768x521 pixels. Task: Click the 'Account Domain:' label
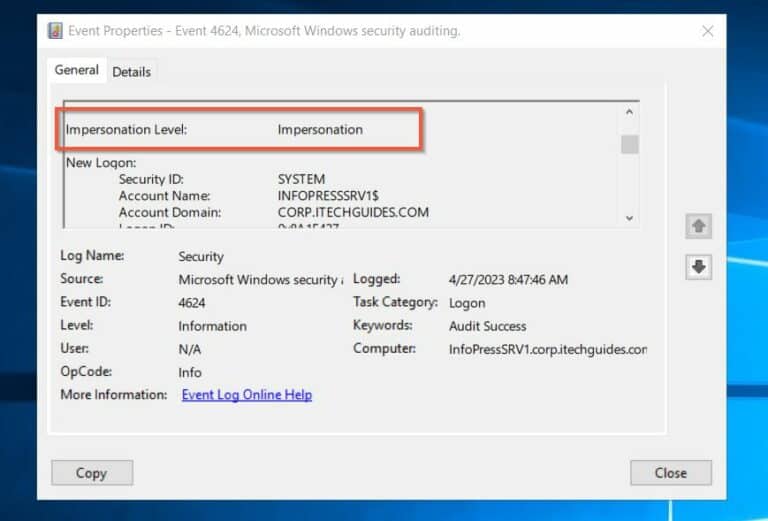169,213
